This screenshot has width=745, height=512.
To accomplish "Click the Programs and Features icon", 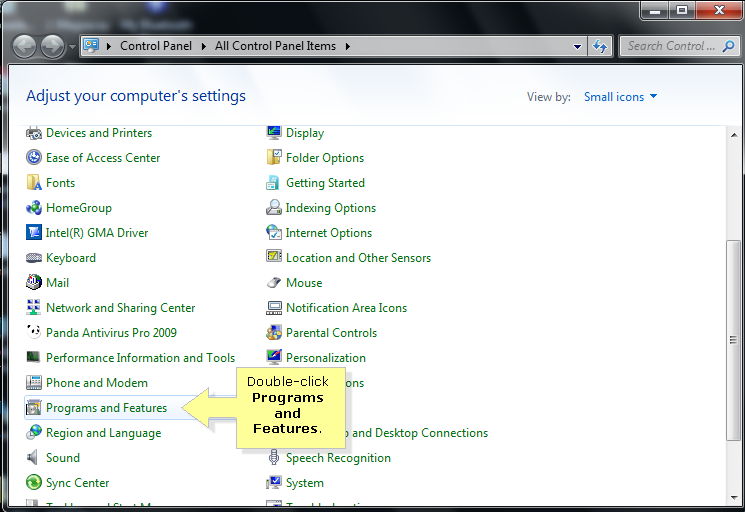I will pos(34,408).
